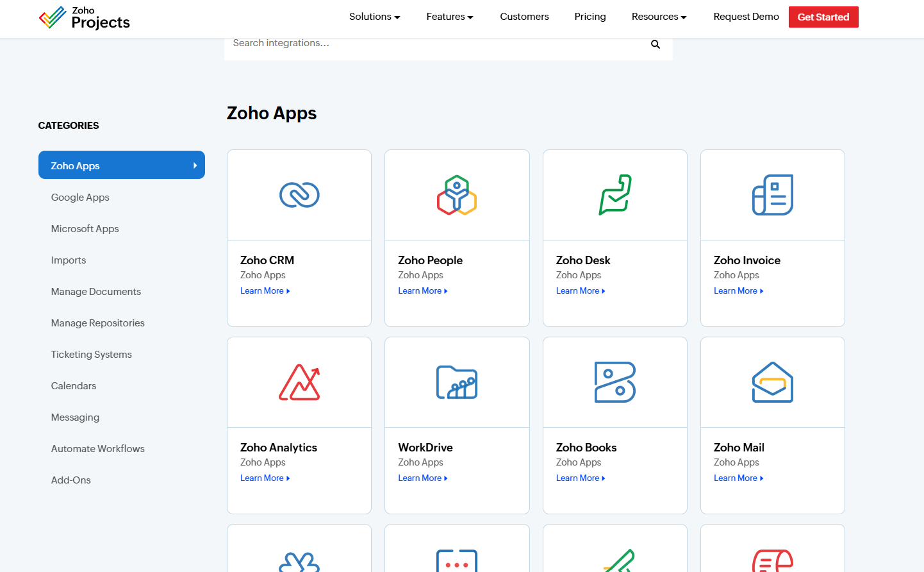Open the Zoho Desk green icon
This screenshot has height=572, width=924.
(615, 195)
